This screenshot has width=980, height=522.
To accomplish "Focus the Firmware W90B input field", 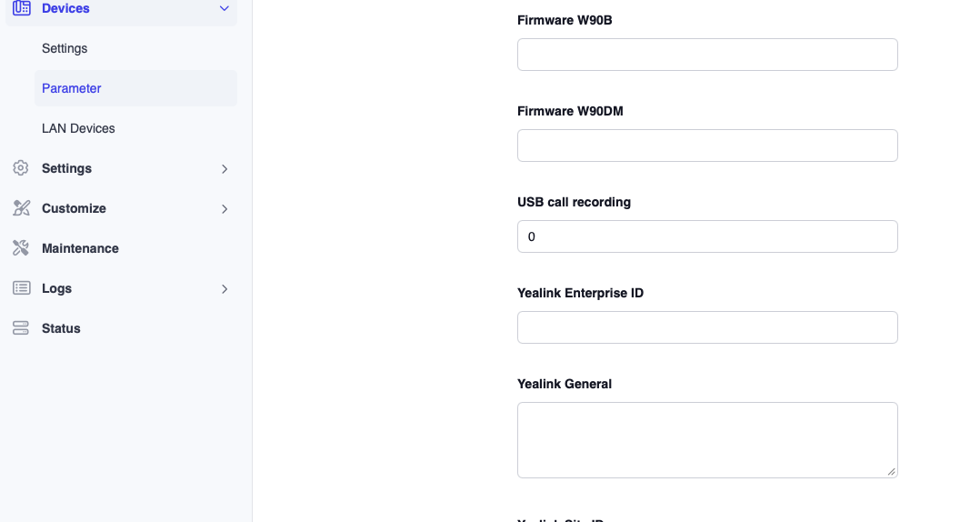I will pos(707,55).
